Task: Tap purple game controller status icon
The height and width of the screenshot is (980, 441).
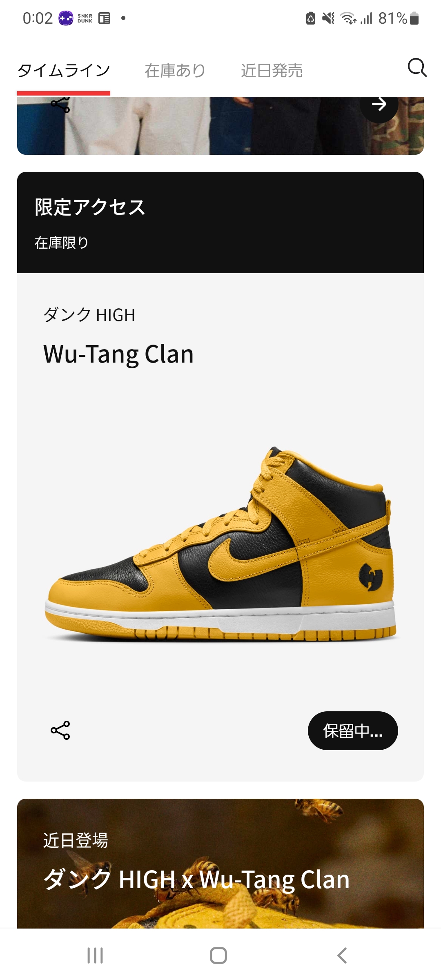Action: point(66,18)
